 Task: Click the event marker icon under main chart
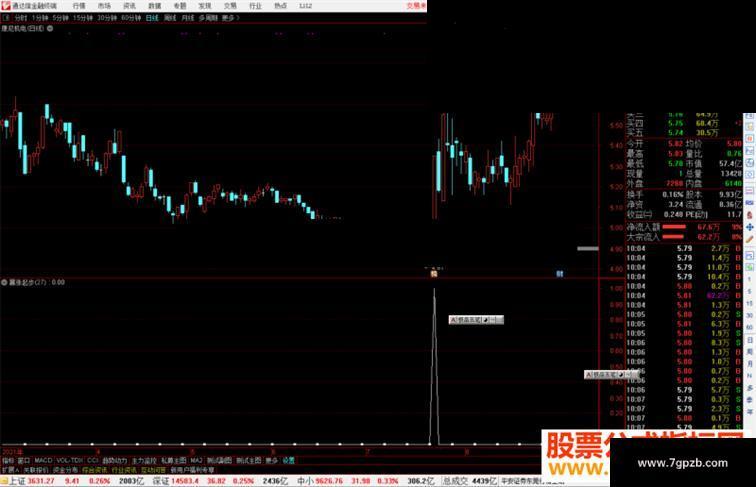pyautogui.click(x=433, y=273)
